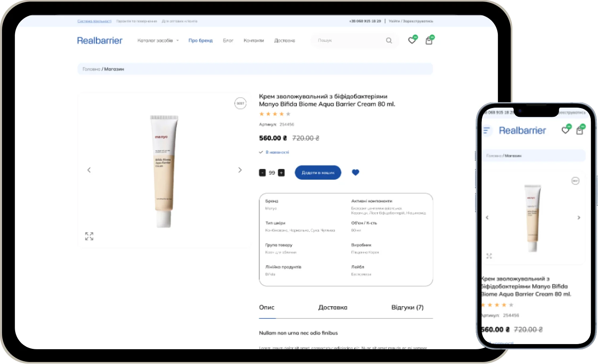The image size is (598, 364).
Task: Toggle the blue favorite heart next to add button
Action: point(356,173)
